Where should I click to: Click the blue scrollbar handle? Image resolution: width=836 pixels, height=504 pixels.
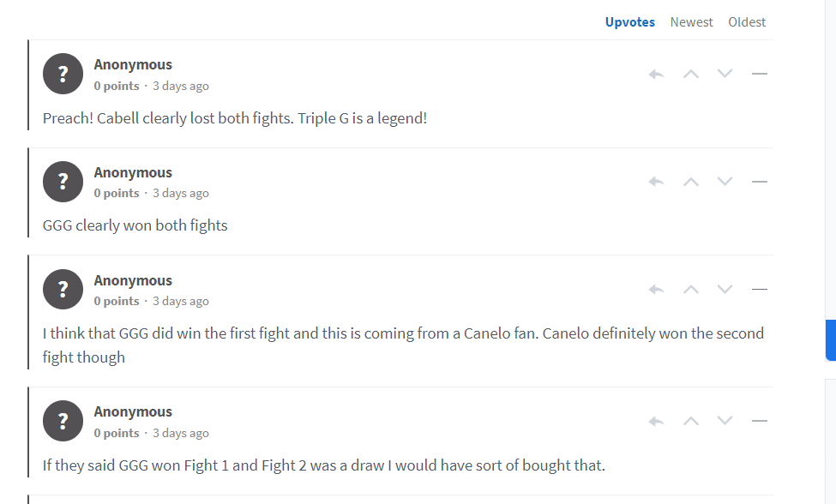pyautogui.click(x=831, y=340)
